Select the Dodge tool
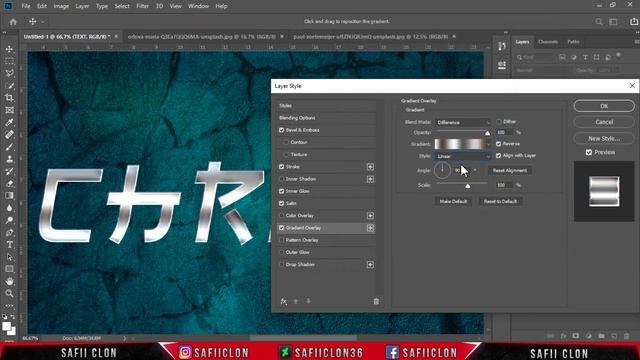The height and width of the screenshot is (360, 640). coord(9,220)
